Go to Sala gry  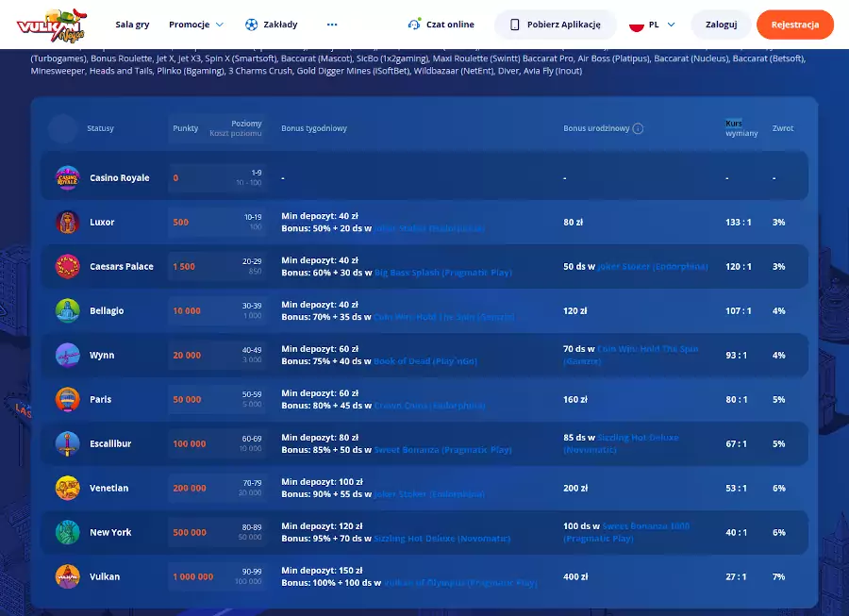132,25
